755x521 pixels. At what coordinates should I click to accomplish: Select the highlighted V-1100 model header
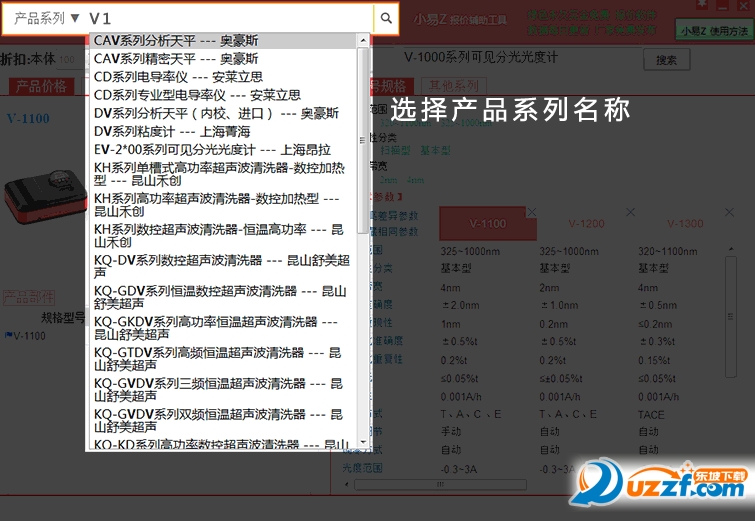(x=487, y=224)
